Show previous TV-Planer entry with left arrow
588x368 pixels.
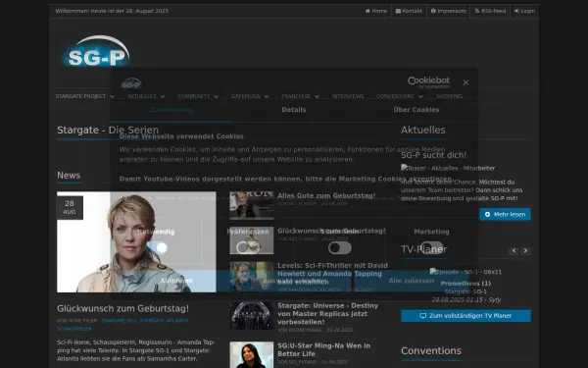pos(514,250)
